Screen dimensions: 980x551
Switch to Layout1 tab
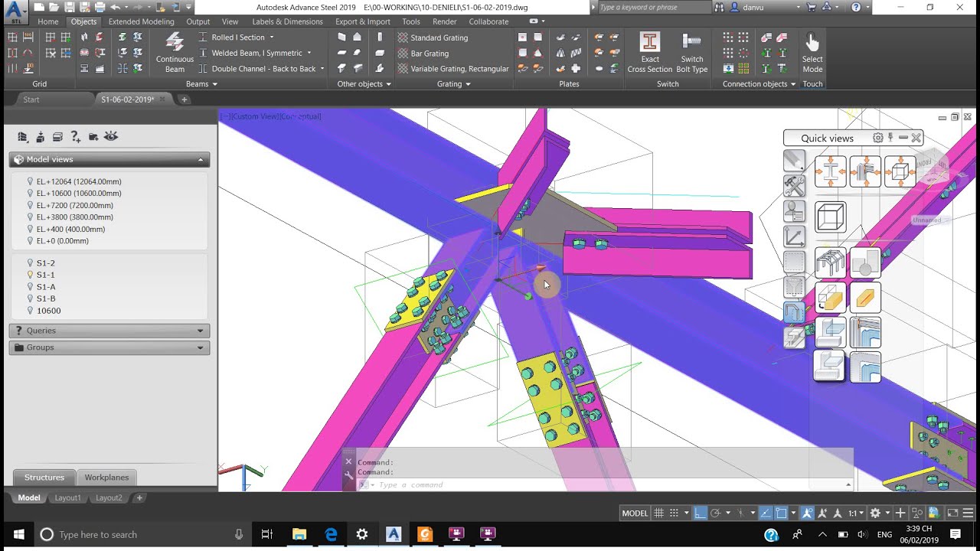67,497
